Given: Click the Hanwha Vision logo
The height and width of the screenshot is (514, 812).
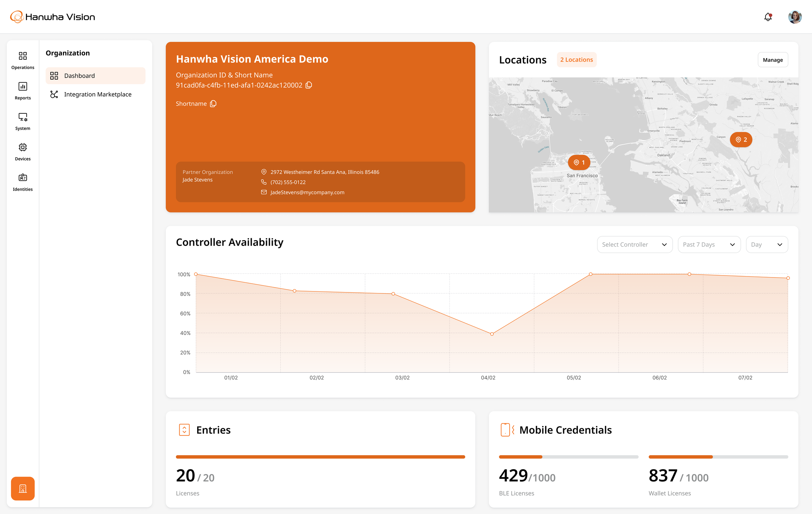Looking at the screenshot, I should tap(53, 17).
